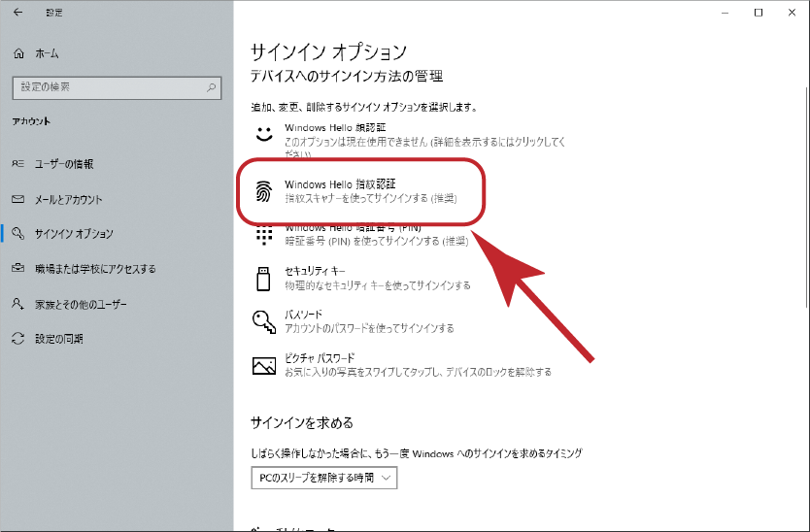Minimize the 設定 window

click(x=725, y=13)
